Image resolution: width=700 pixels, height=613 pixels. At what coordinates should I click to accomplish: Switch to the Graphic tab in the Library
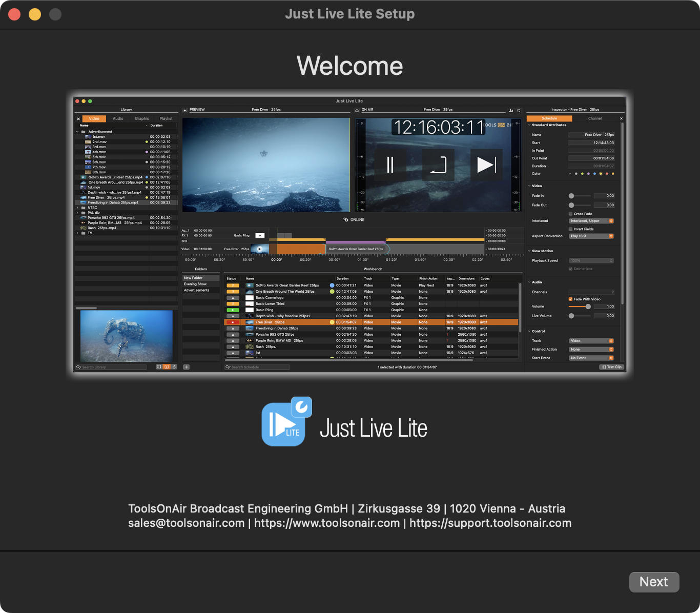142,119
